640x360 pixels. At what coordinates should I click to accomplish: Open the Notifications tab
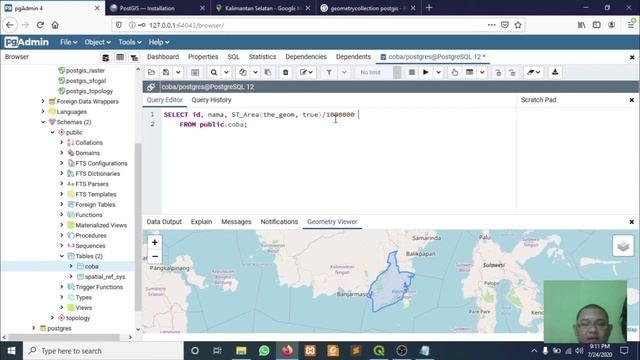(x=279, y=222)
